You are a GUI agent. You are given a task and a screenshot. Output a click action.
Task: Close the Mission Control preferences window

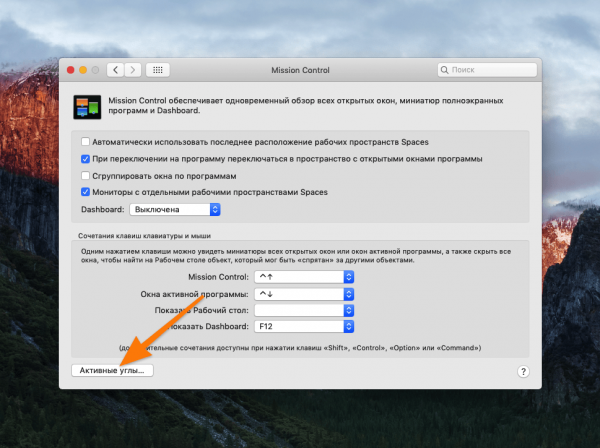(x=71, y=70)
